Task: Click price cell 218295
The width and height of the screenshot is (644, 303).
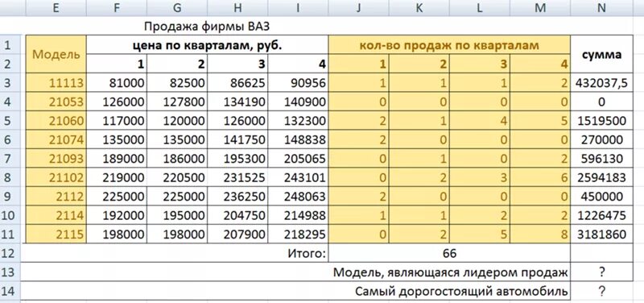Action: pyautogui.click(x=298, y=235)
